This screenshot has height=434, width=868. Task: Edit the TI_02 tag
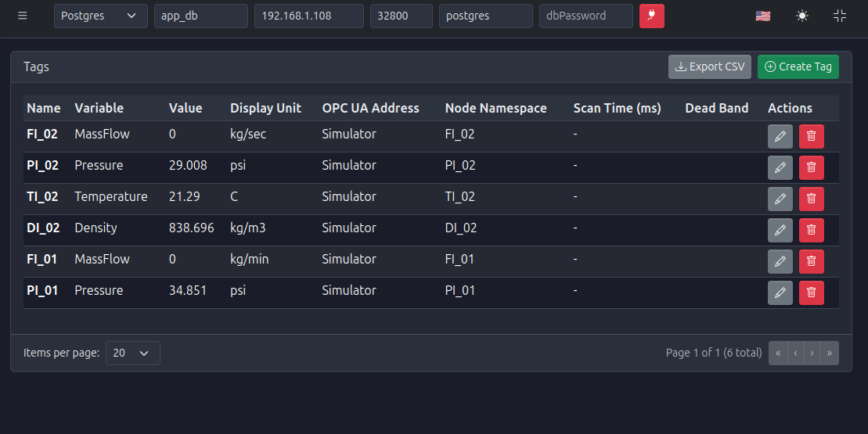tap(780, 199)
